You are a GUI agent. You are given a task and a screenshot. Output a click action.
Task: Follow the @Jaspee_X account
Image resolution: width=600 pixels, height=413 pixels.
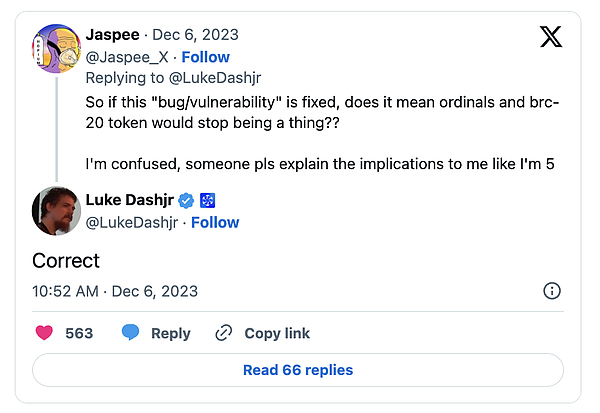pos(205,57)
